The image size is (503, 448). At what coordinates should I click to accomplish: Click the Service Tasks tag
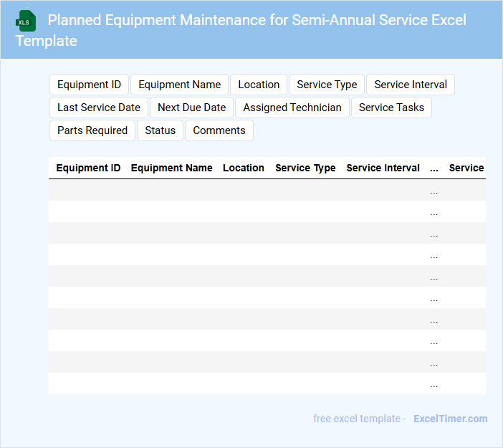click(x=391, y=108)
